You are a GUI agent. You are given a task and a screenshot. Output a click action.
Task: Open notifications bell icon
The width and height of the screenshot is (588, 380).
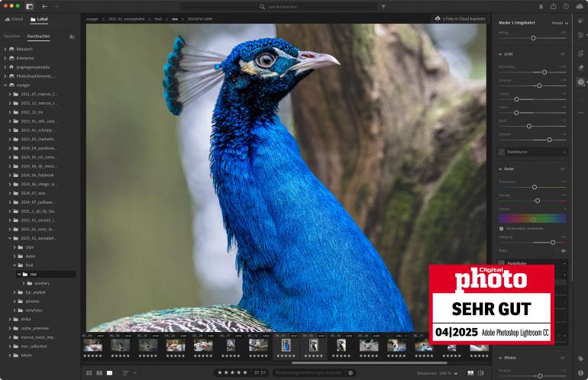click(x=541, y=7)
